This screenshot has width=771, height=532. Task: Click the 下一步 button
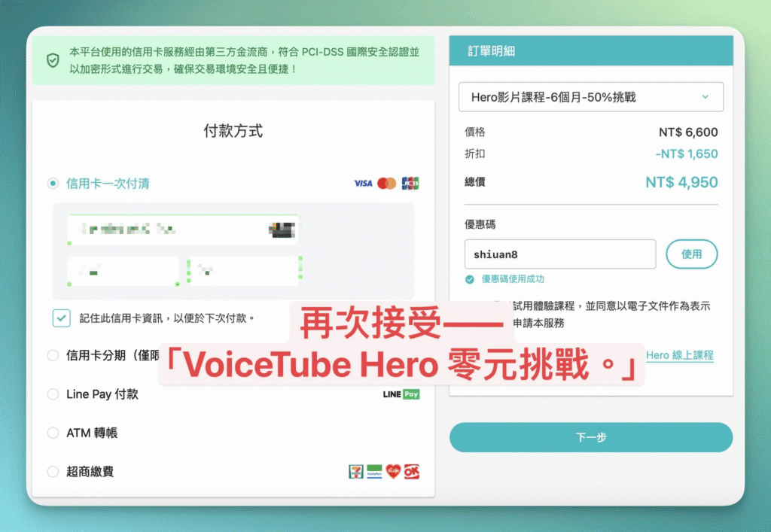coord(591,437)
